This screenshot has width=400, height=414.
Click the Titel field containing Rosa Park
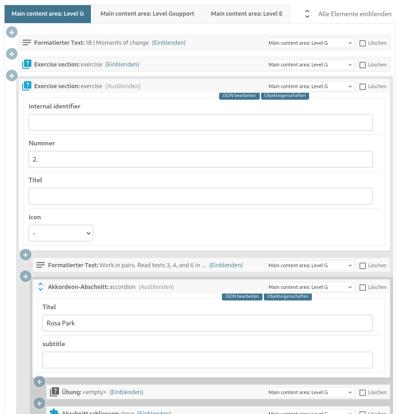click(x=207, y=323)
